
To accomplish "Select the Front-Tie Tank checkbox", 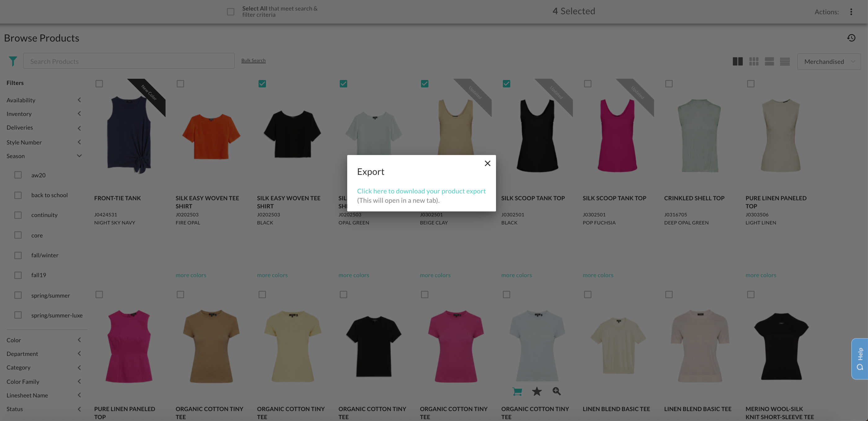I will (99, 84).
